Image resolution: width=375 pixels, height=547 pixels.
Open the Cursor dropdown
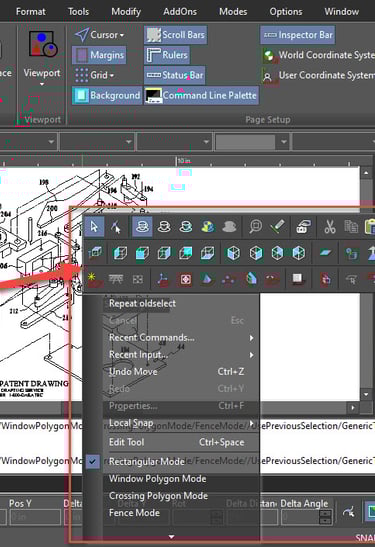100,35
